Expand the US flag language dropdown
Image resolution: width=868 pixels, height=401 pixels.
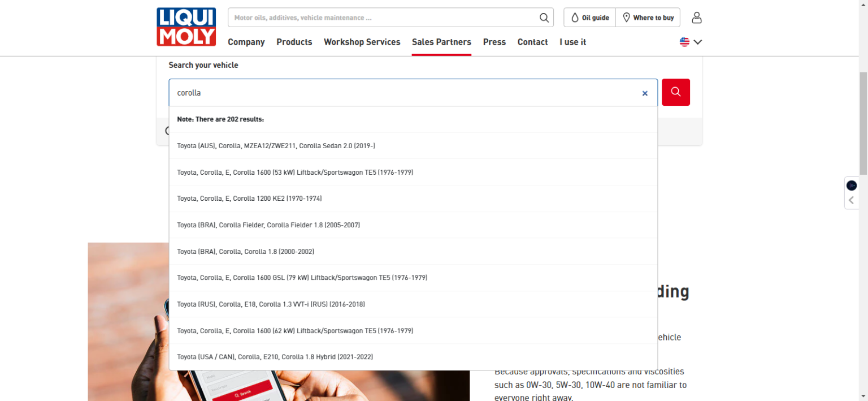tap(691, 42)
